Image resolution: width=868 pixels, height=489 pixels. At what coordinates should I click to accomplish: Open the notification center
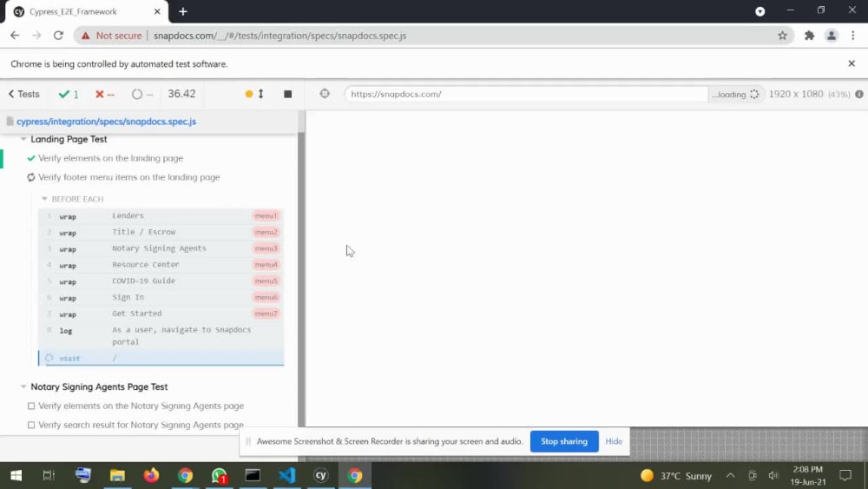(845, 476)
